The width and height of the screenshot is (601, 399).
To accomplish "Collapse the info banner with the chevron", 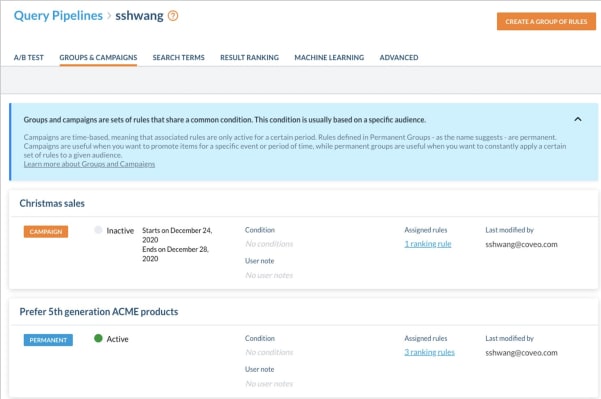I will coord(578,119).
